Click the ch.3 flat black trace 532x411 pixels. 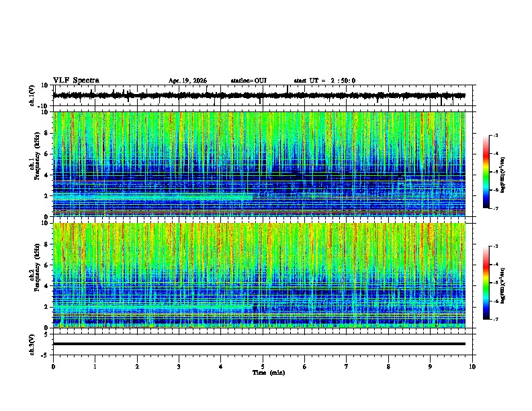coord(259,344)
